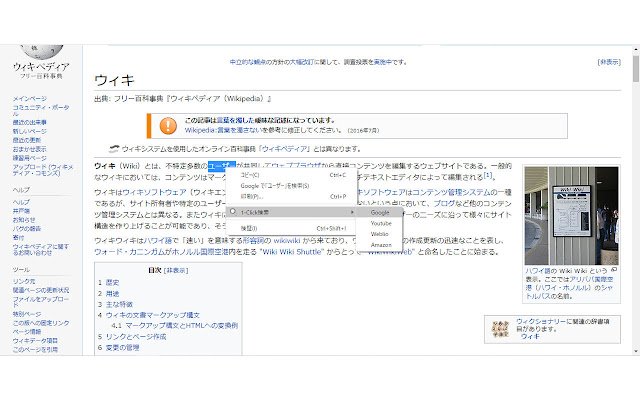Screen dimensions: 640x400
Task: Open Wikipedia:言葉を濁さない guideline link
Action: click(223, 130)
